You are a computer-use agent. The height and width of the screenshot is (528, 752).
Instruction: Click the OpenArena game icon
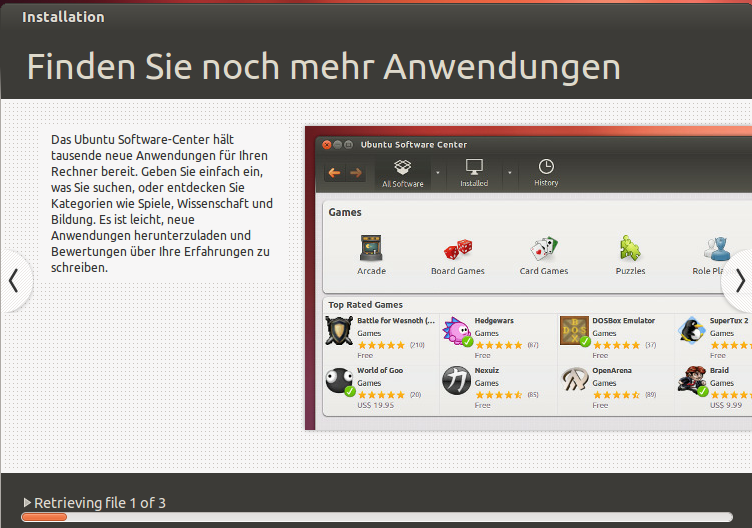[x=575, y=379]
